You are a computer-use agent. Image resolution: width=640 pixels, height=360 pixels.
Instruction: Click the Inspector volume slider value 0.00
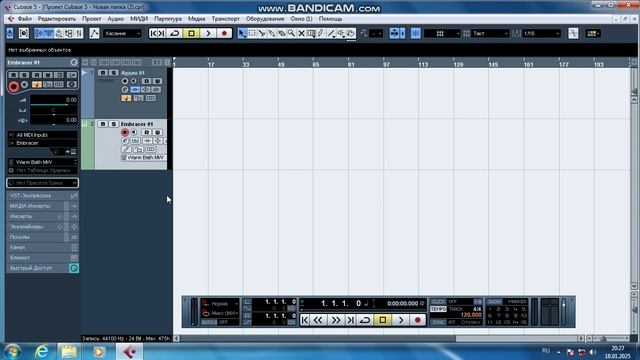tap(53, 100)
